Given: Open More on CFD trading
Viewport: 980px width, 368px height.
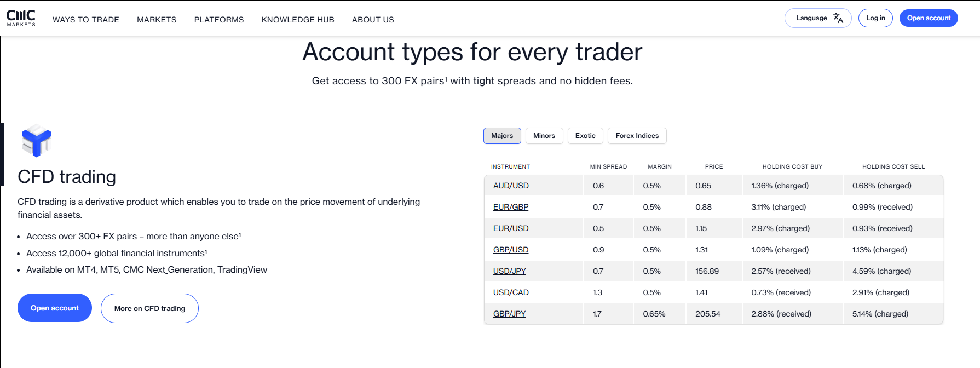Looking at the screenshot, I should [149, 308].
